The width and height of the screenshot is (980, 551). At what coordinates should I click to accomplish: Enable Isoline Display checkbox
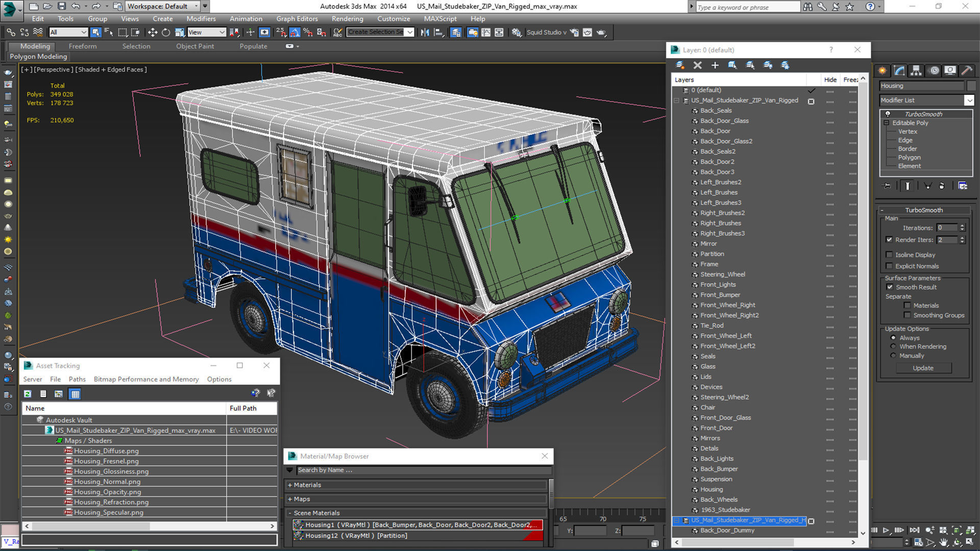pos(890,255)
